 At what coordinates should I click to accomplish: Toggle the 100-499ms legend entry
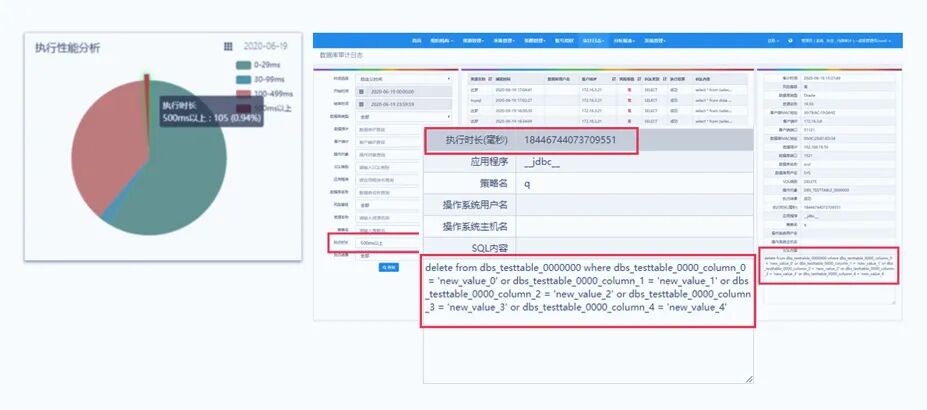coord(264,94)
